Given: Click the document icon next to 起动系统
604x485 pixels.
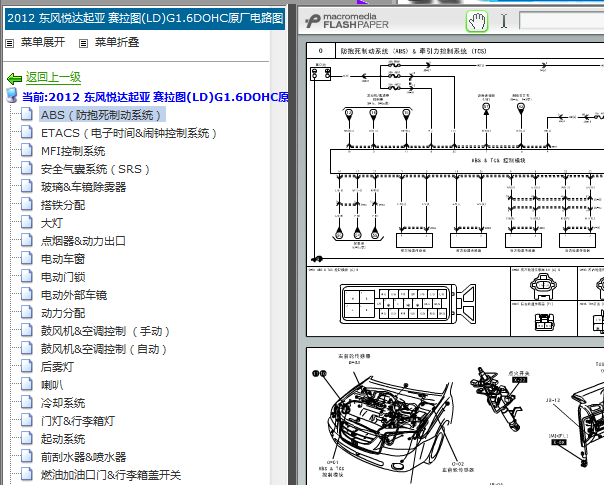Looking at the screenshot, I should pos(27,438).
